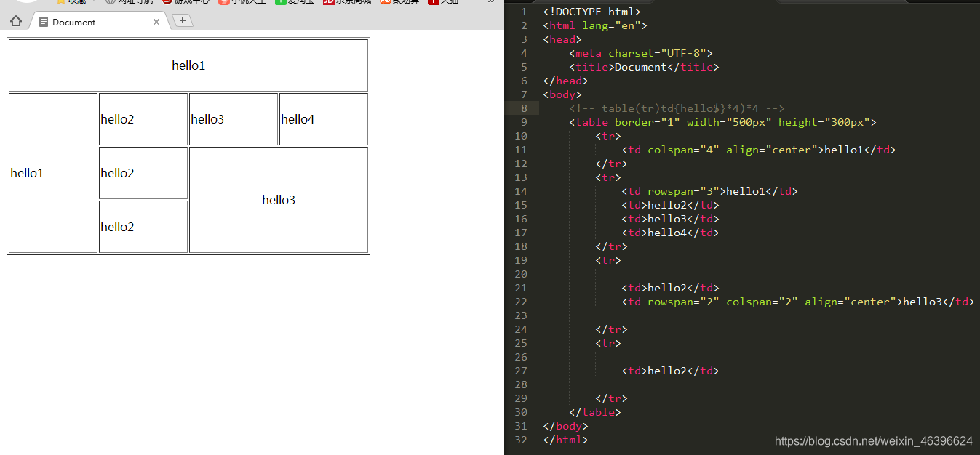Click the html lang="en" opening tag
The image size is (980, 455).
(x=594, y=25)
